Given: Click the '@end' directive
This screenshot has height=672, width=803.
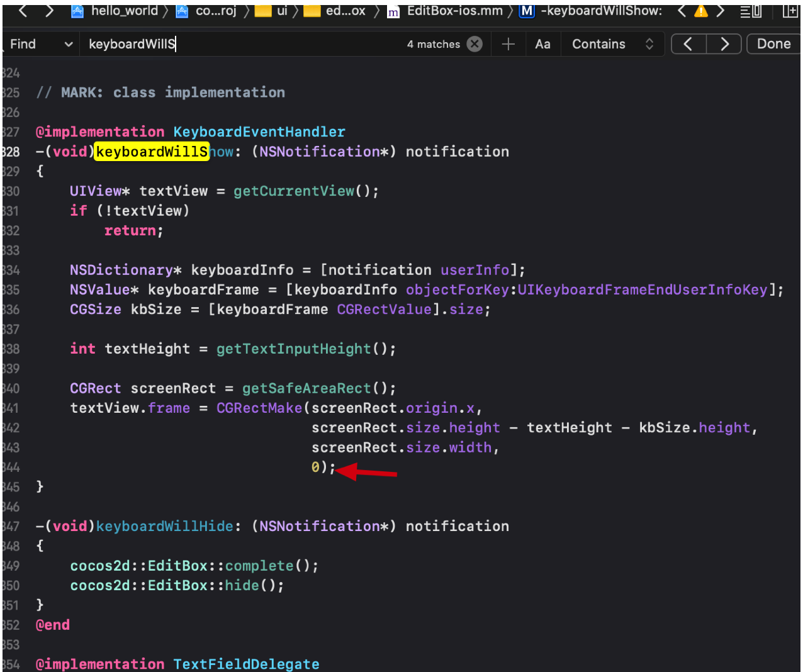Looking at the screenshot, I should 53,625.
